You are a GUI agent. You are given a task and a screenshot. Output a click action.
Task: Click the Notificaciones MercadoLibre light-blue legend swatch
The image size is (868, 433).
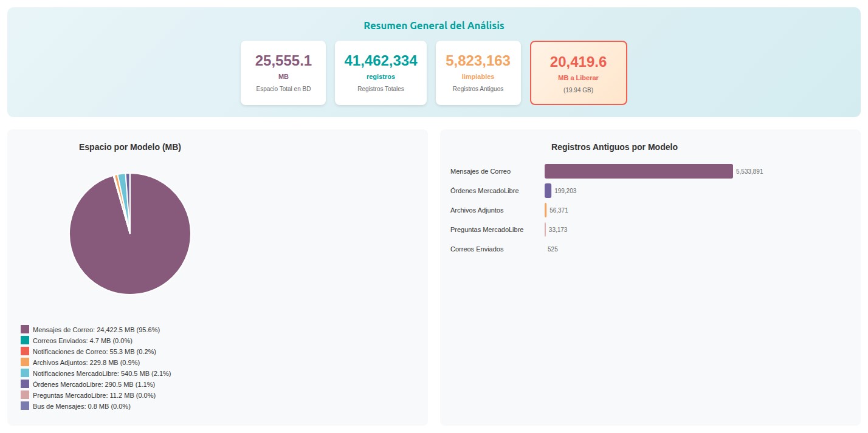[25, 373]
